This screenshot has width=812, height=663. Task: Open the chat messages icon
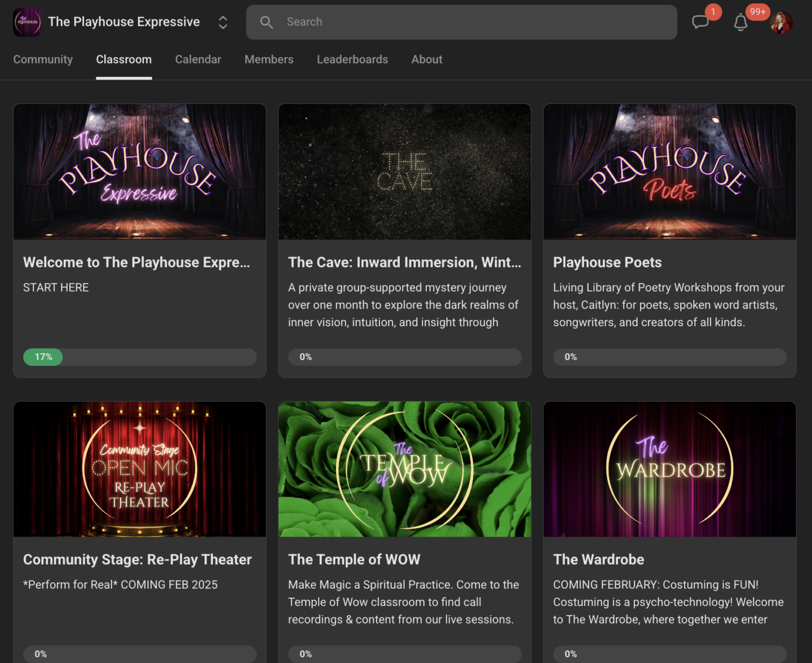tap(700, 22)
